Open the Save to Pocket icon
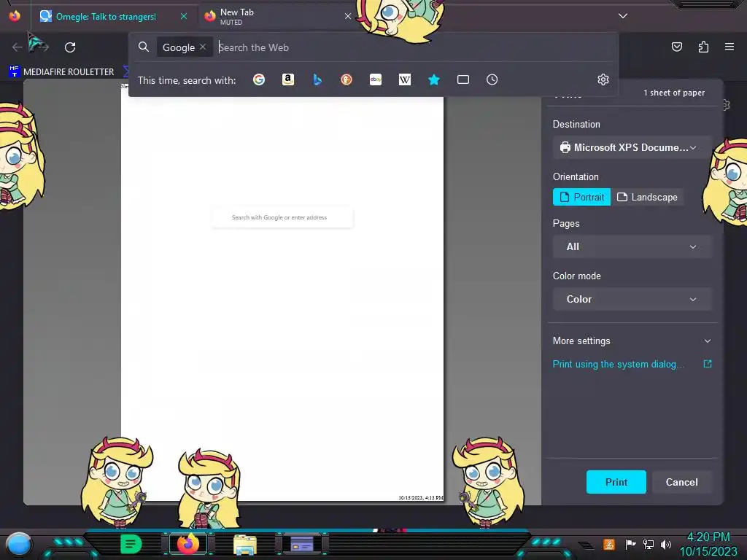This screenshot has height=560, width=747. click(x=676, y=47)
